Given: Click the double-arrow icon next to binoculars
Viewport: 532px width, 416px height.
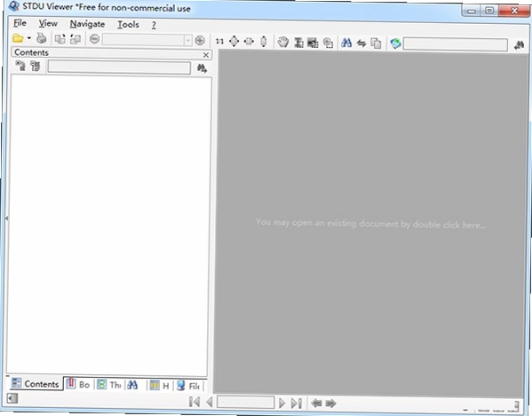Looking at the screenshot, I should 361,44.
